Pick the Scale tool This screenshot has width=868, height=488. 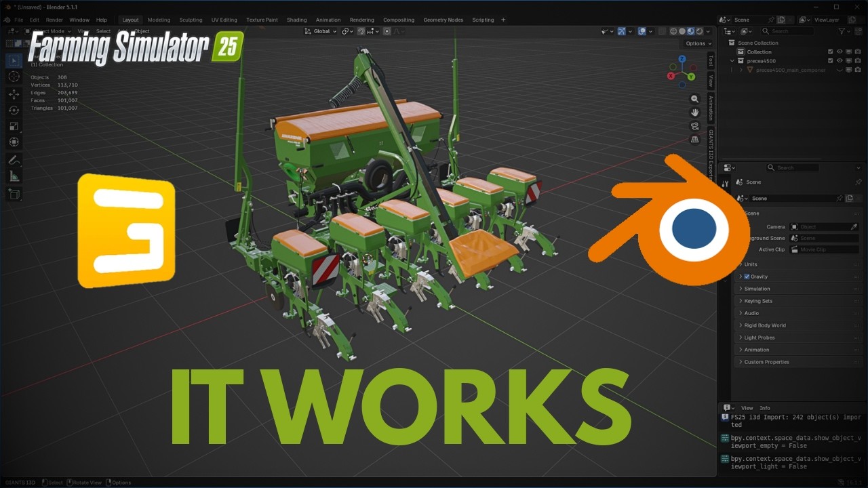click(14, 126)
